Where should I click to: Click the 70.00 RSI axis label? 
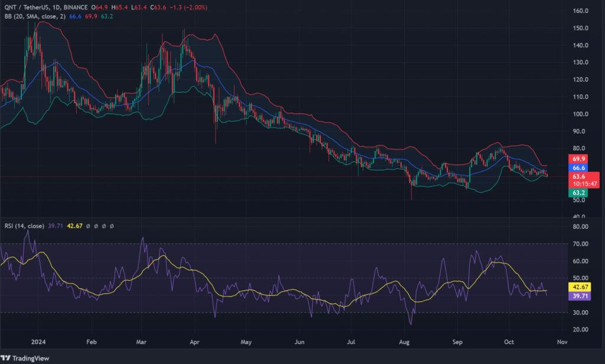click(x=580, y=243)
